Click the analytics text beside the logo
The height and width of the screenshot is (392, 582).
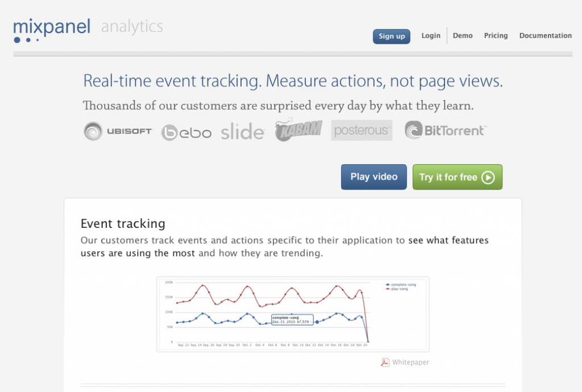[x=132, y=27]
